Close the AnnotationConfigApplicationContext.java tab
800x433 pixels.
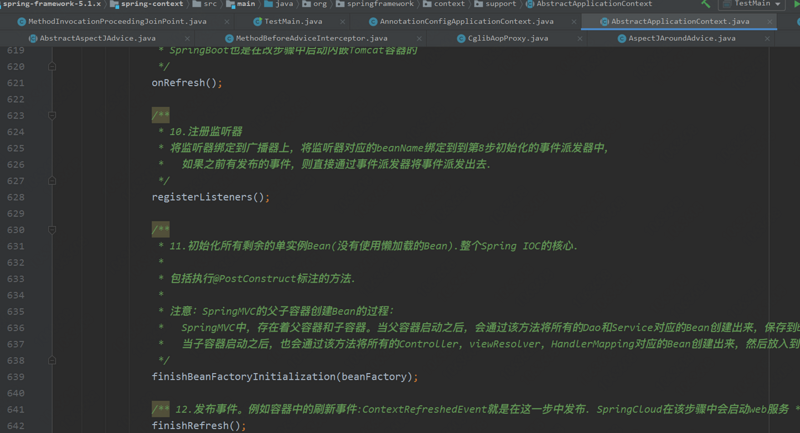[x=574, y=22]
